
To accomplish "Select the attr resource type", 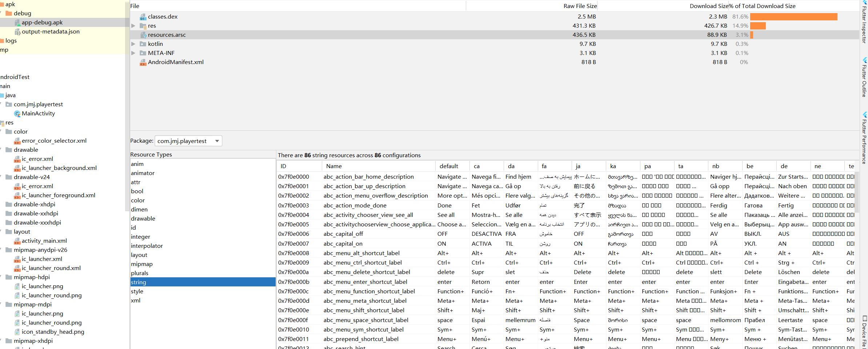I will (x=203, y=182).
